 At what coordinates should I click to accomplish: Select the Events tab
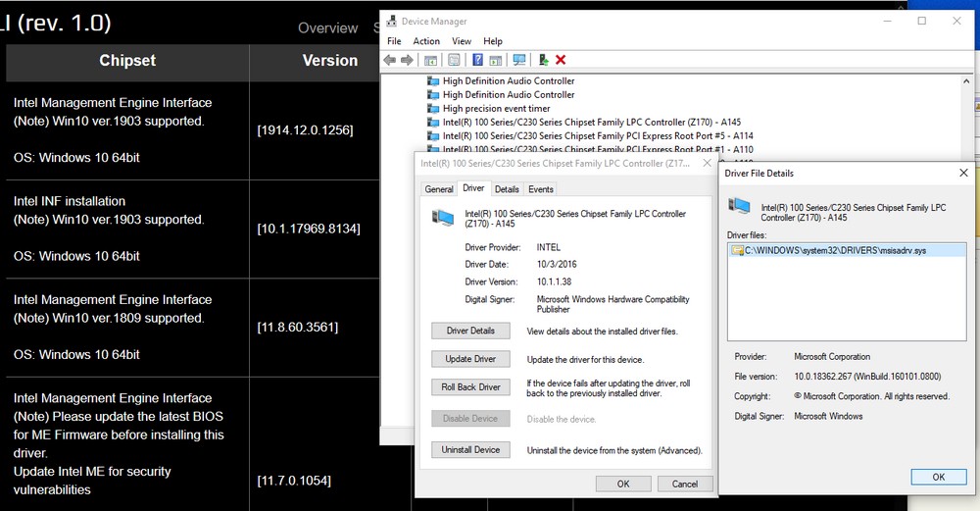540,189
